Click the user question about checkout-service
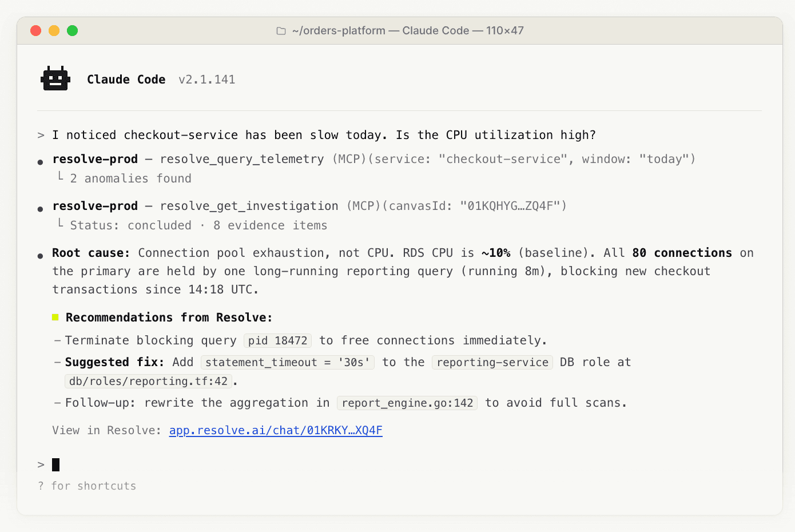 point(324,135)
